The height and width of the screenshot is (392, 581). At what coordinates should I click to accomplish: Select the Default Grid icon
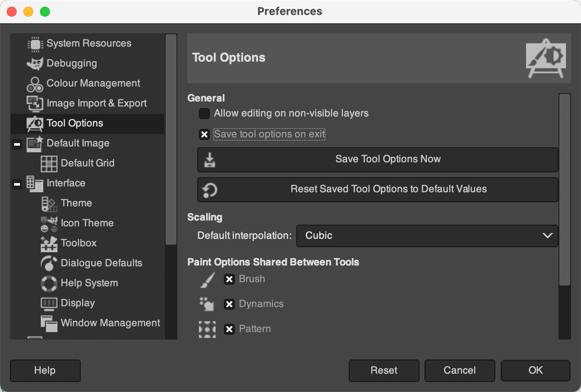[x=49, y=163]
